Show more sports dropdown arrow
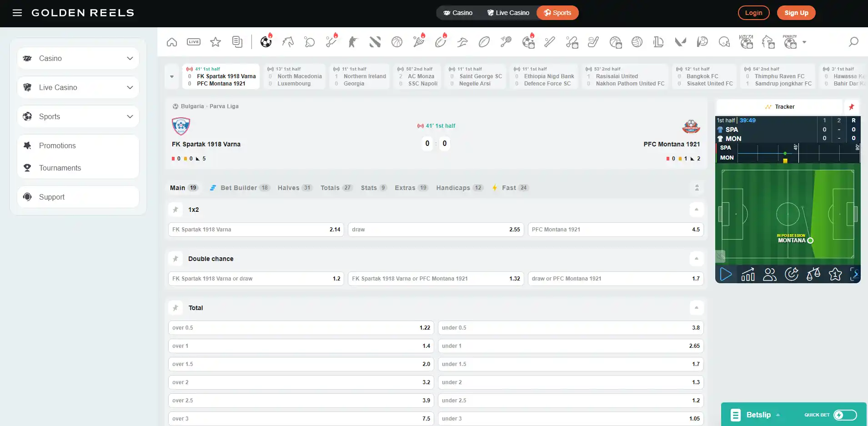This screenshot has height=426, width=868. pos(804,42)
